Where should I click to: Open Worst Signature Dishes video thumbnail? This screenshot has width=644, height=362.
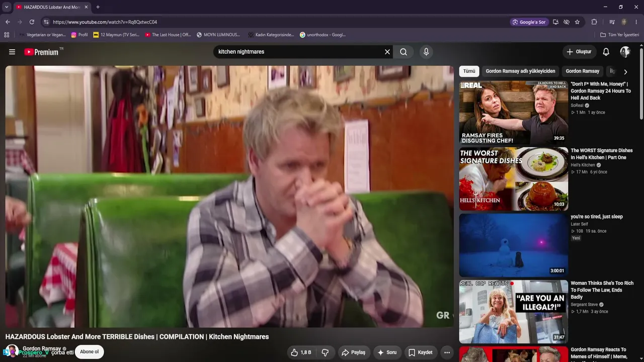pos(514,179)
